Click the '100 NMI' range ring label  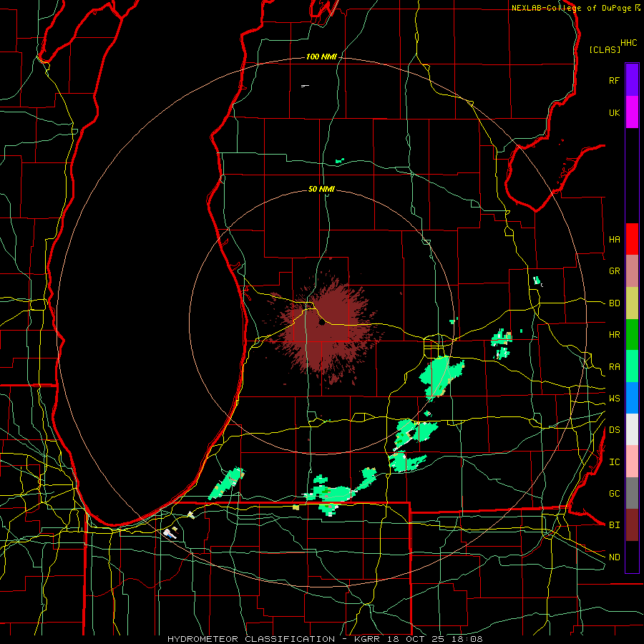pyautogui.click(x=321, y=57)
